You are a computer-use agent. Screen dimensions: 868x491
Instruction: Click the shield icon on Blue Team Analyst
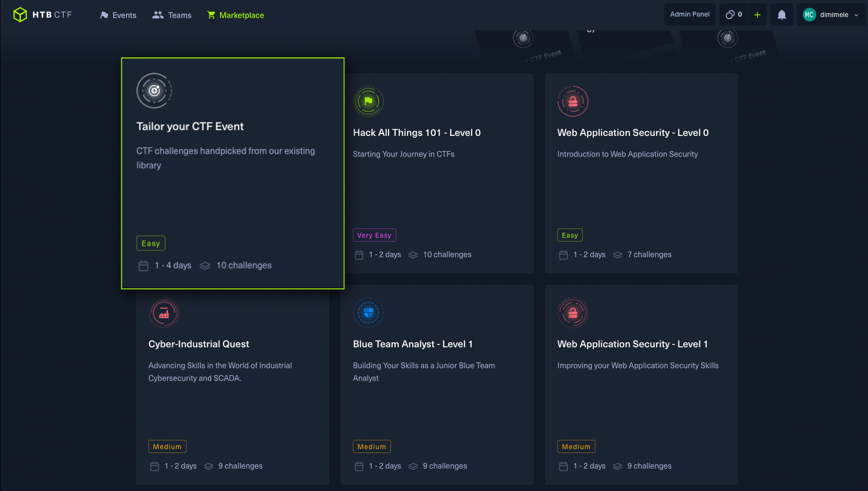pos(369,313)
